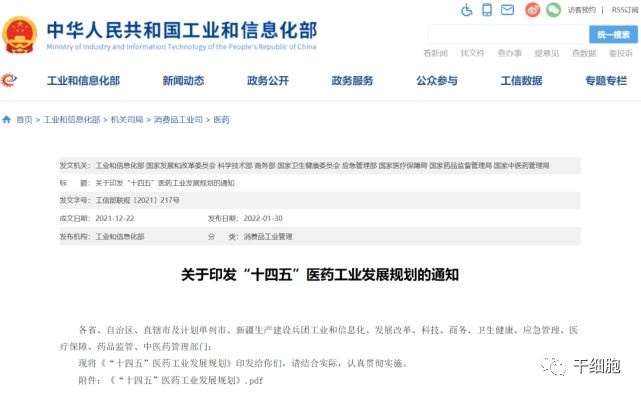Open the 公众参与 navigation menu

point(437,81)
